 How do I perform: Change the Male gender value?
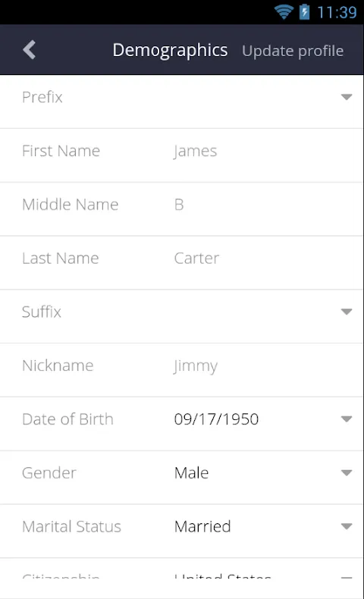pos(191,473)
